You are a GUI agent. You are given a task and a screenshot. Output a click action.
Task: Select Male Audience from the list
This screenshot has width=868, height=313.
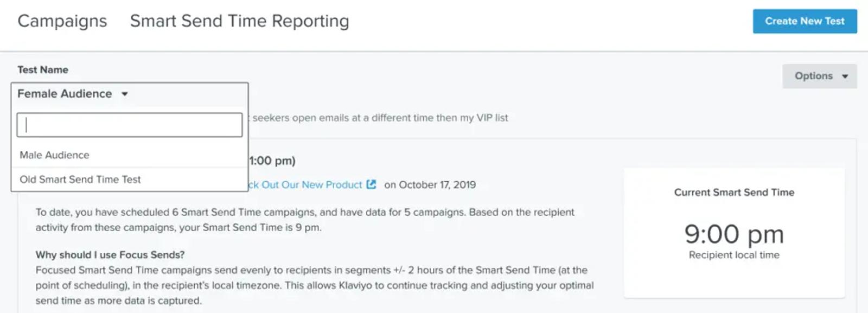click(130, 155)
